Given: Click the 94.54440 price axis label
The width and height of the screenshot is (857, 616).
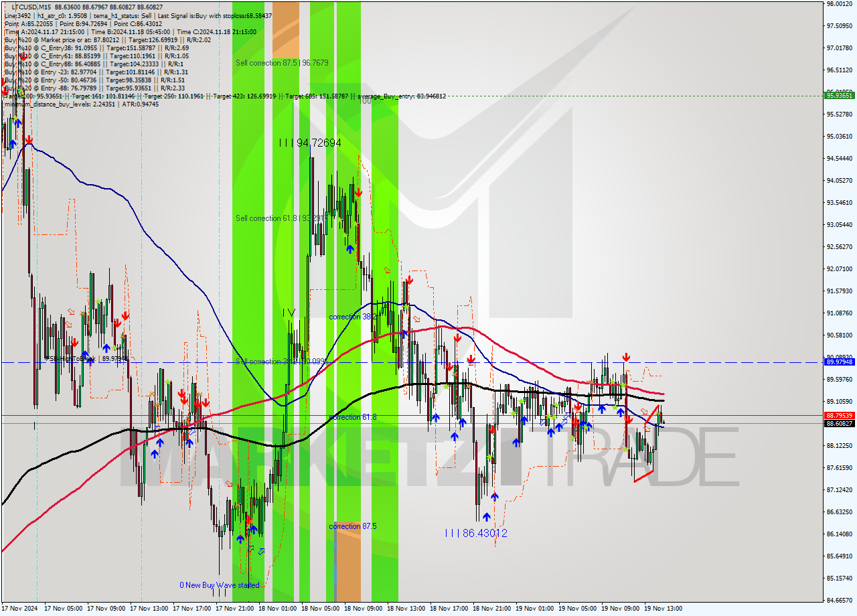Looking at the screenshot, I should pos(839,158).
